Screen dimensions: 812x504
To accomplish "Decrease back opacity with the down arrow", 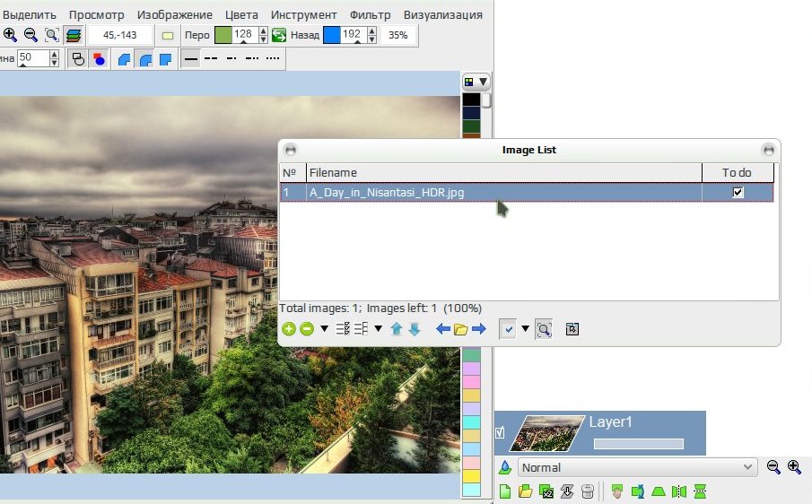I will (371, 39).
